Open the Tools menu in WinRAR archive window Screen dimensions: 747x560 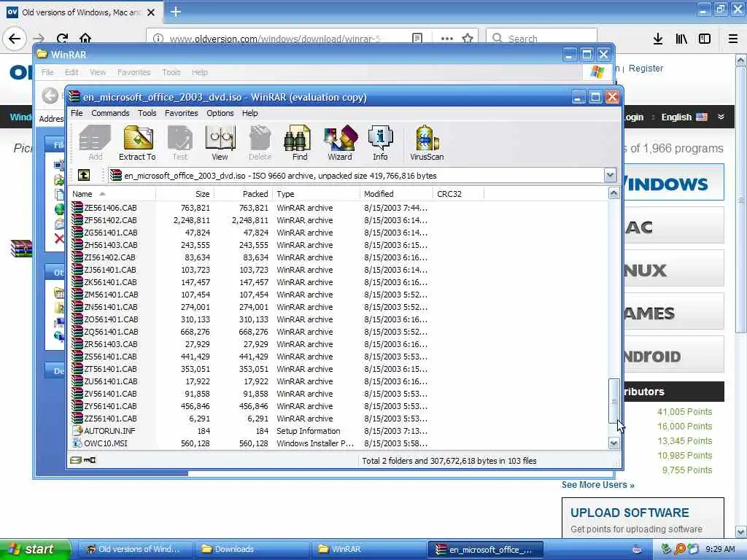click(x=147, y=113)
